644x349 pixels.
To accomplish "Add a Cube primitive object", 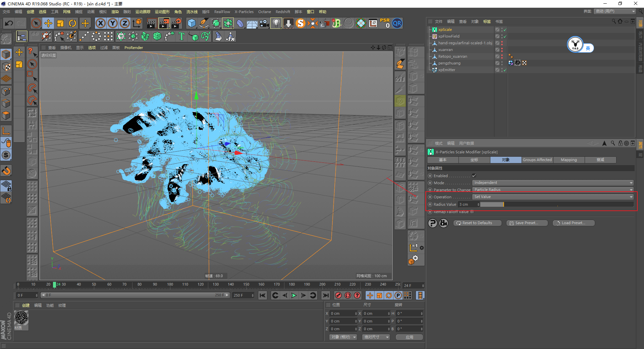I will pyautogui.click(x=192, y=23).
